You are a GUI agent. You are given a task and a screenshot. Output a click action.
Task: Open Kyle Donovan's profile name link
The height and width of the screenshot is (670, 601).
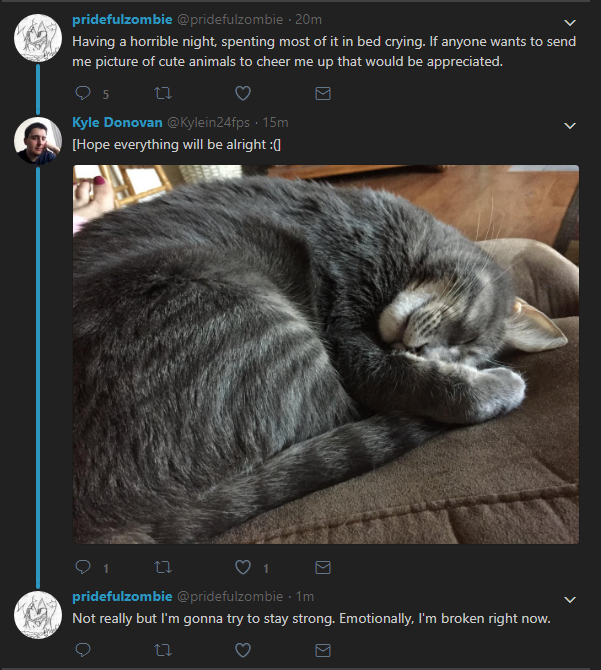click(117, 122)
